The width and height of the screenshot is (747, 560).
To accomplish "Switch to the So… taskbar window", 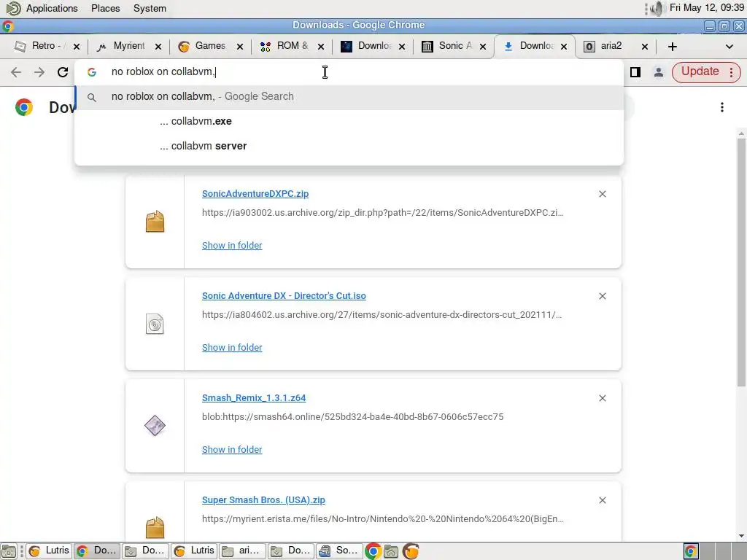I will [x=339, y=551].
